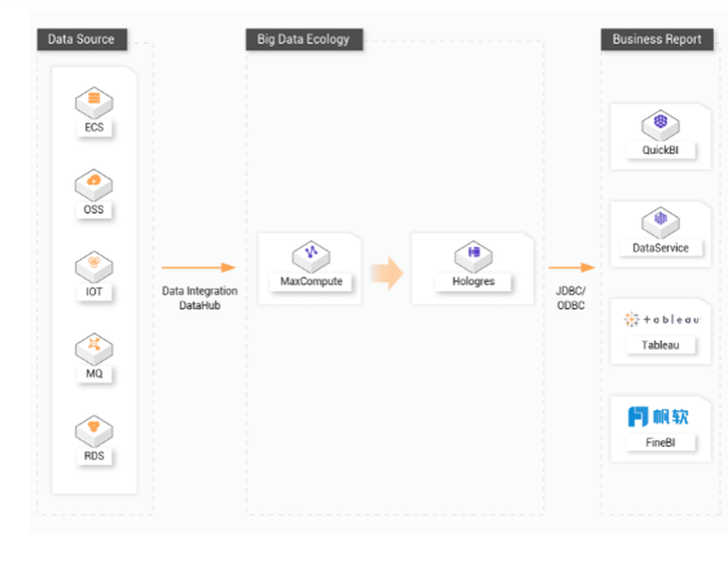Click the RDS database icon
Screen dimensions: 728x576
pyautogui.click(x=94, y=429)
